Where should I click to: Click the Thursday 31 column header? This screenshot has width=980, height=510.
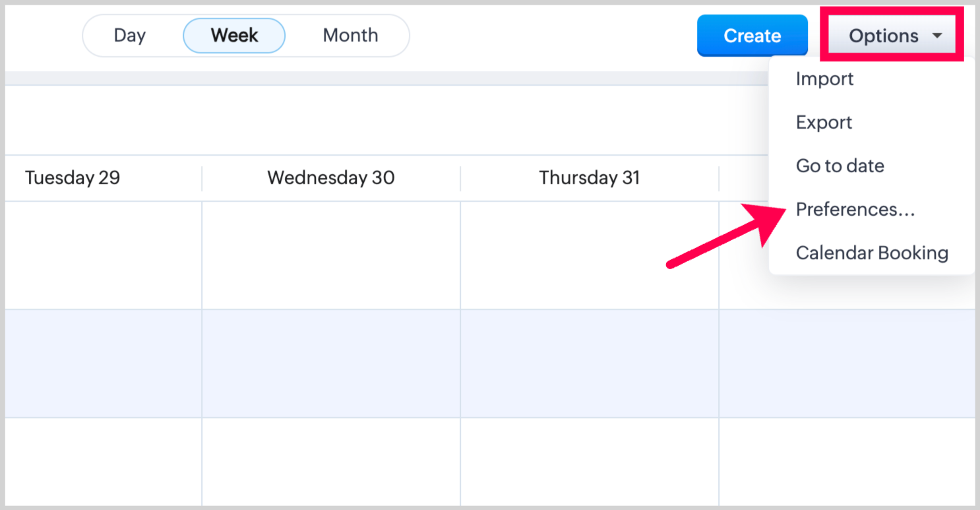(589, 178)
